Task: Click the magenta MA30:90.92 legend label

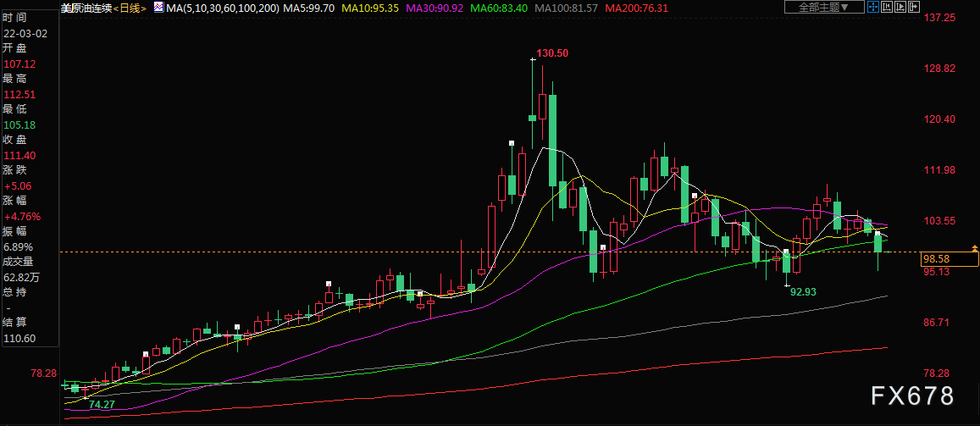Action: [435, 8]
